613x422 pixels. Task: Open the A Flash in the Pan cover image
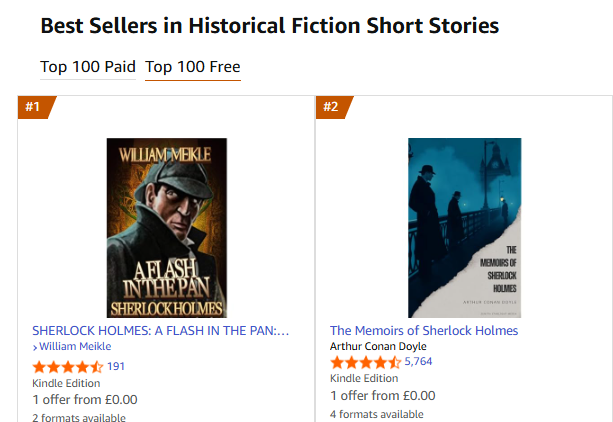[x=167, y=228]
